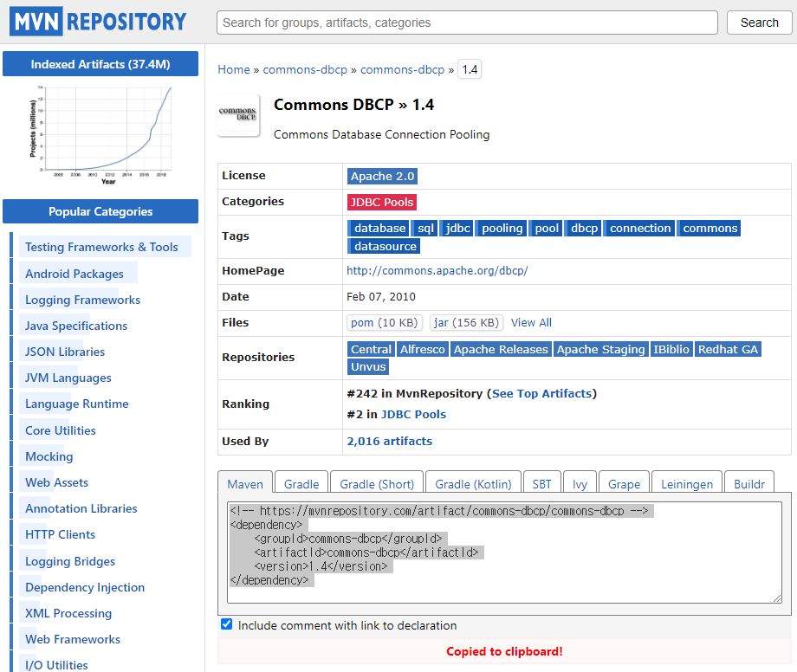
Task: Open JVM Languages category
Action: (x=68, y=378)
